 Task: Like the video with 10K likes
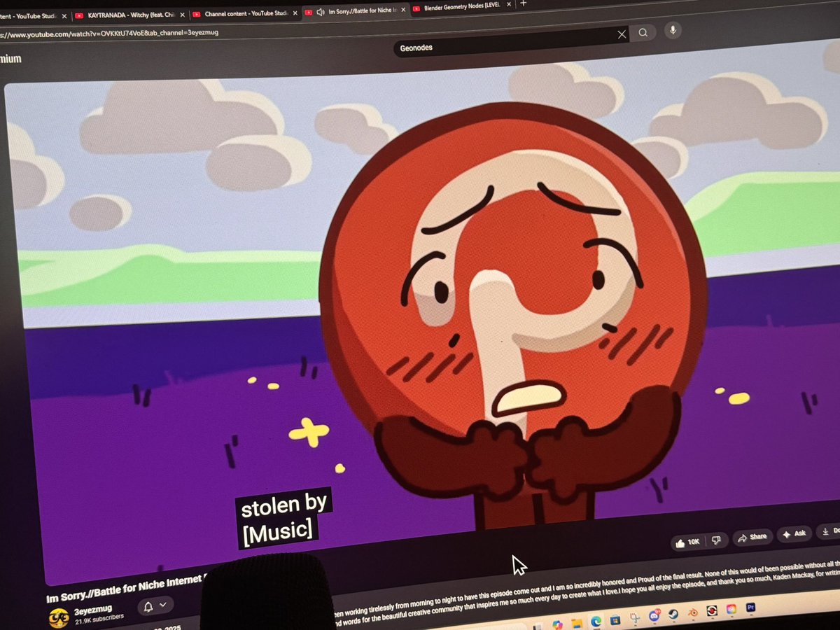pyautogui.click(x=687, y=542)
